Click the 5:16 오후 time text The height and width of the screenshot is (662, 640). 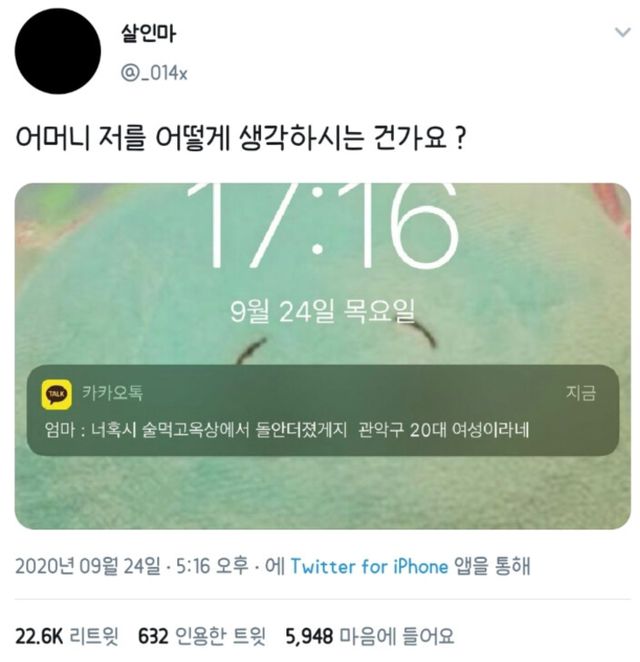coord(212,566)
